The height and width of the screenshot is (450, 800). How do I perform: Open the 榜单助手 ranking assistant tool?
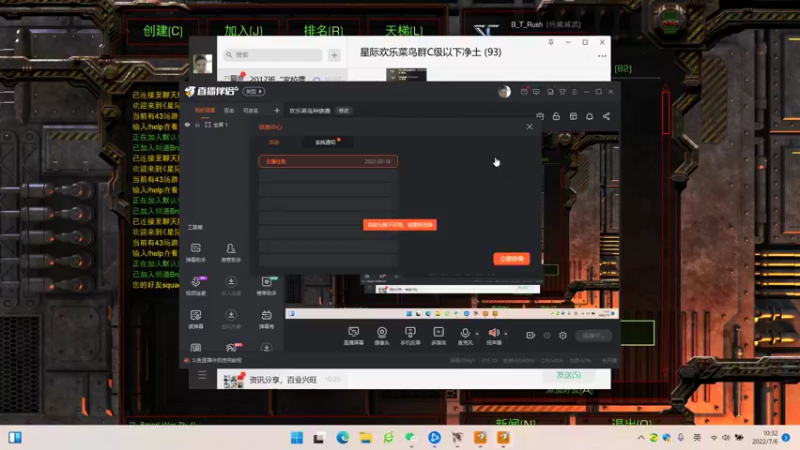tap(266, 286)
